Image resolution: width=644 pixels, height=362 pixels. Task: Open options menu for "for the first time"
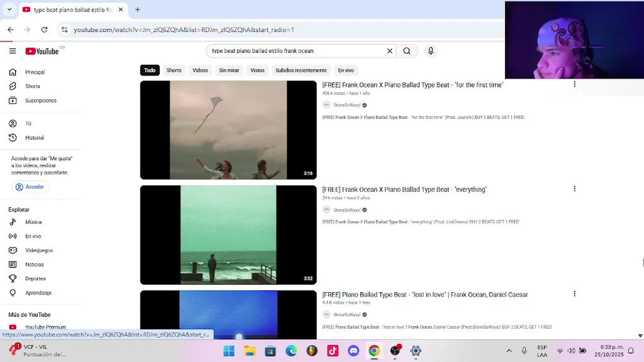(x=575, y=84)
